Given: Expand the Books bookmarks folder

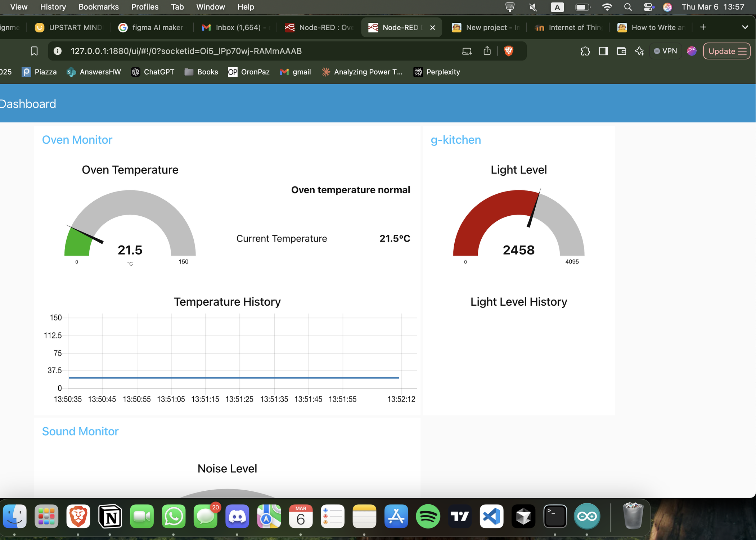Looking at the screenshot, I should click(x=201, y=72).
